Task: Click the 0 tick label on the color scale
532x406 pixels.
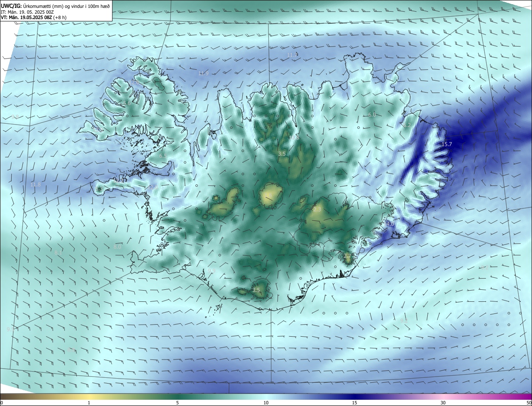Action: click(2, 403)
